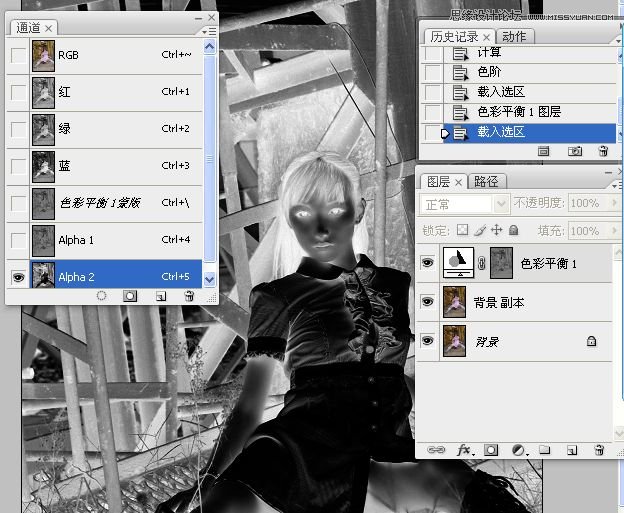Viewport: 624px width, 513px height.
Task: Click the 蓝 channel thumbnail
Action: pos(43,167)
